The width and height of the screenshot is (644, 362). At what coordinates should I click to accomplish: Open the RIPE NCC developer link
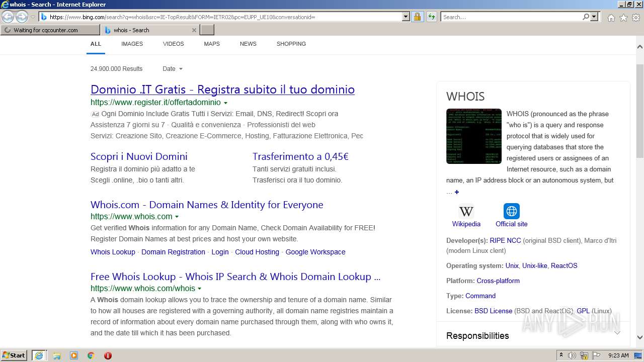(x=505, y=241)
